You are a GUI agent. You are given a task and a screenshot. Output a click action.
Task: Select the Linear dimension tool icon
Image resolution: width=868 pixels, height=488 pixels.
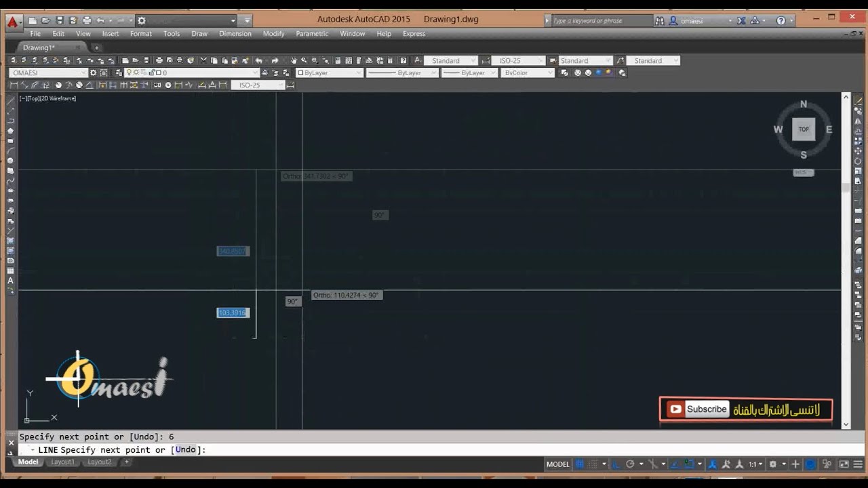(x=14, y=85)
